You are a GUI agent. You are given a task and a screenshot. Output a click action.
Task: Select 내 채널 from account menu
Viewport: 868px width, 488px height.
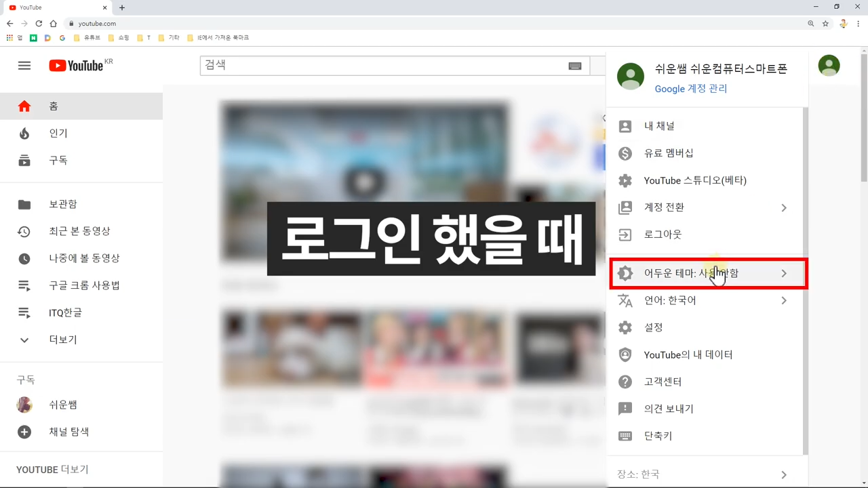tap(705, 126)
